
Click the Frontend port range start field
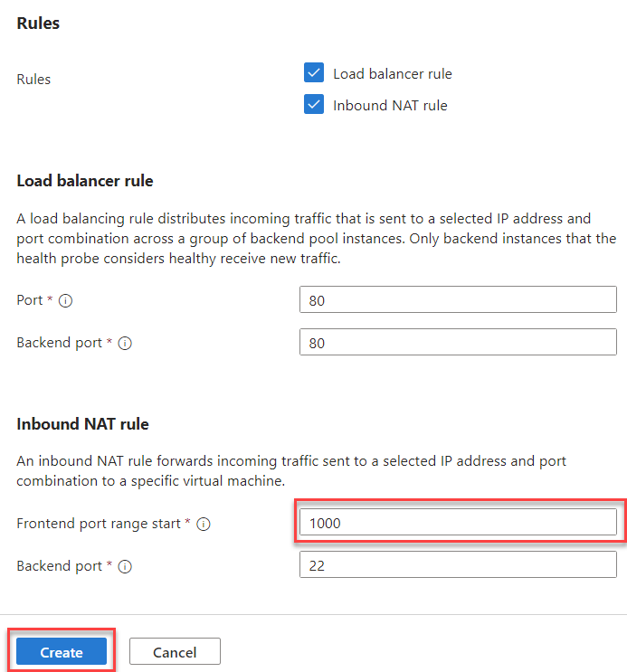pos(458,522)
